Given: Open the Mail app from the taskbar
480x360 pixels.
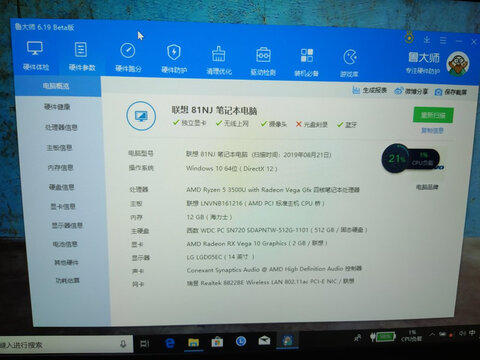Looking at the screenshot, I should 264,340.
